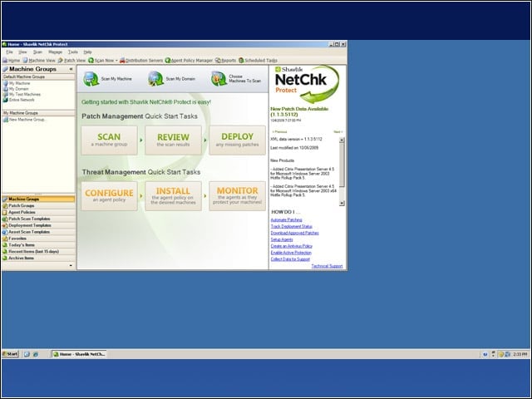The height and width of the screenshot is (399, 532).
Task: Click INSTALL the agent policy button
Action: pos(174,196)
